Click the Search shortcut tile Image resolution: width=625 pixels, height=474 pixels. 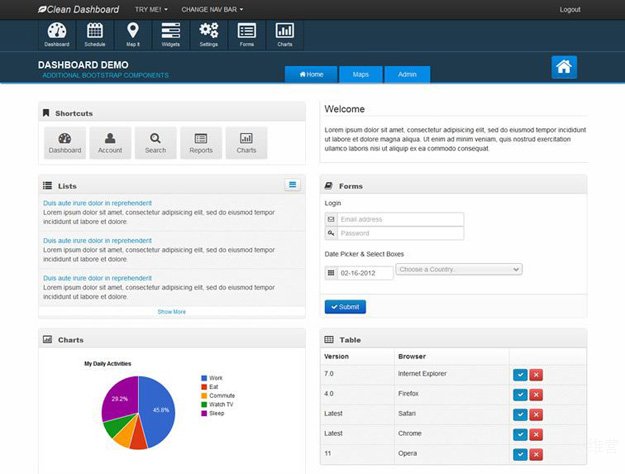point(155,143)
